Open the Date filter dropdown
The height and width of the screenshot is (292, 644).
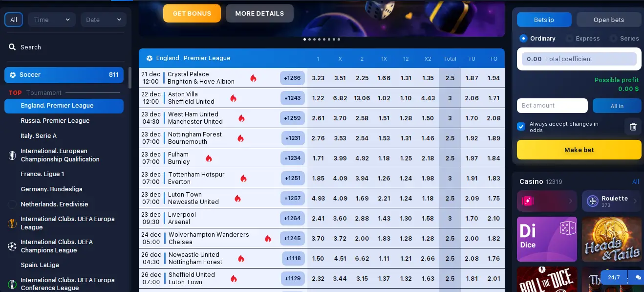coord(104,20)
